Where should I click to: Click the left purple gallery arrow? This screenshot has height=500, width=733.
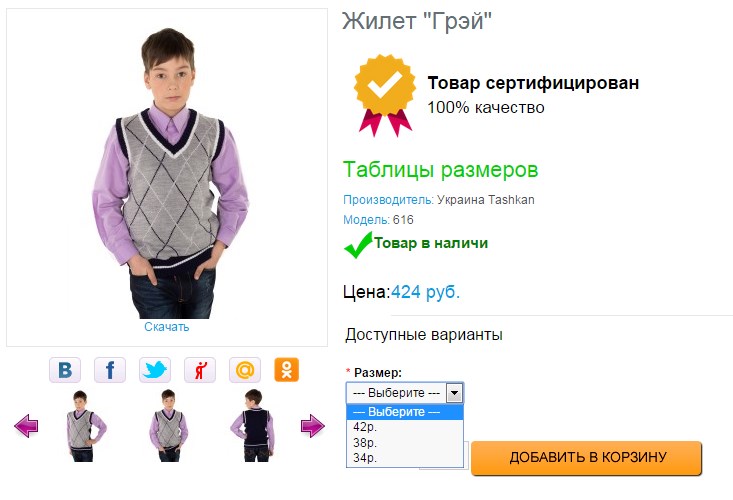26,426
